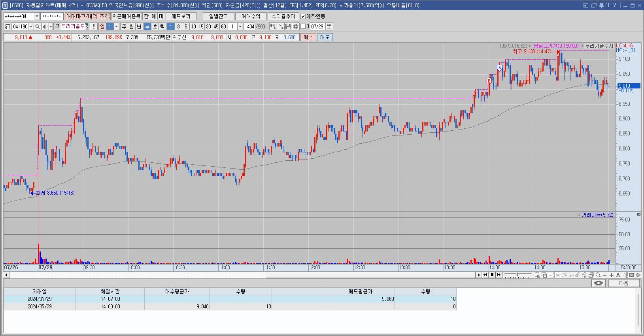Select the 15 minute interval
The height and width of the screenshot is (336, 644).
point(201,26)
